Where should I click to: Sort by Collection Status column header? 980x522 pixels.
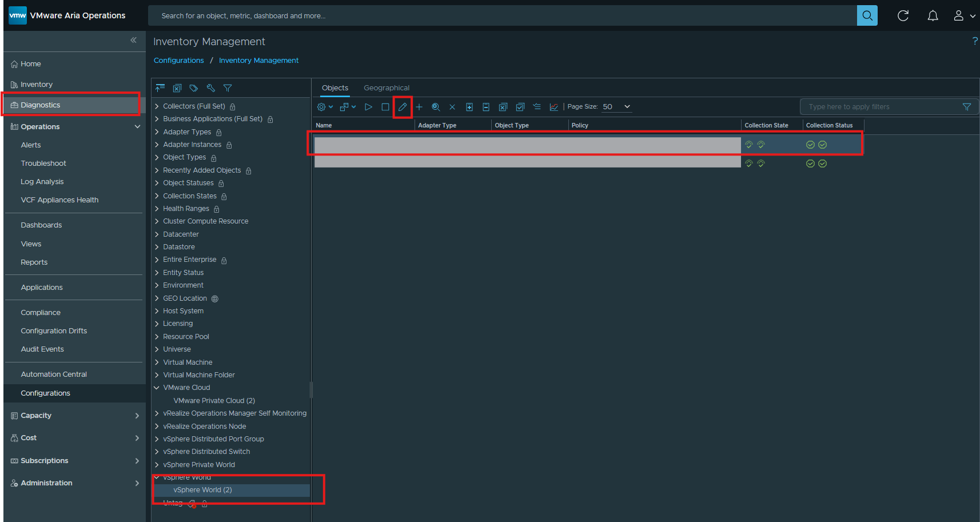click(829, 125)
